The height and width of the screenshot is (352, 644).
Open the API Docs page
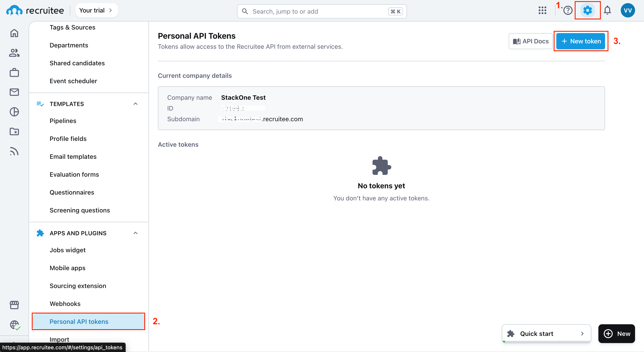tap(530, 41)
